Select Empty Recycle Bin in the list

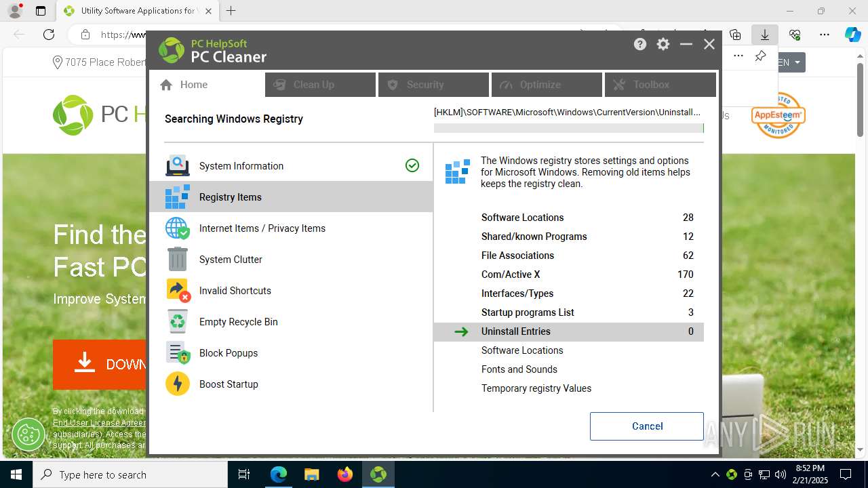(291, 322)
